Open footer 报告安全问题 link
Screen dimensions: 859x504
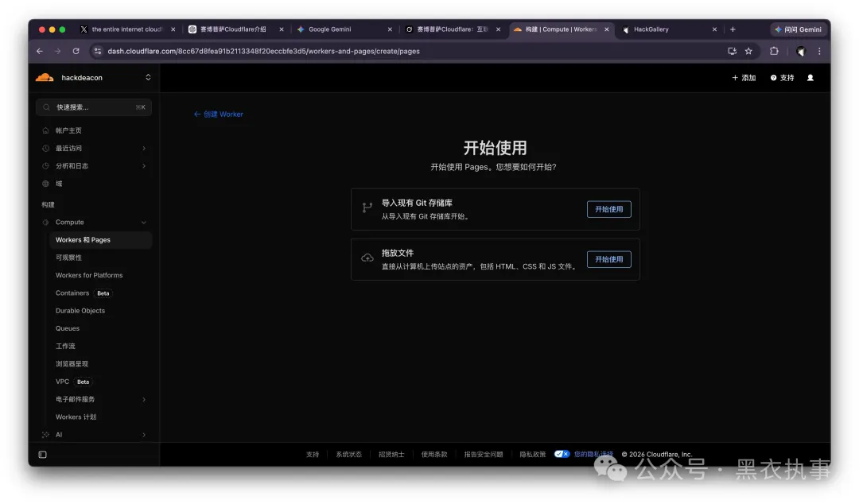[484, 454]
